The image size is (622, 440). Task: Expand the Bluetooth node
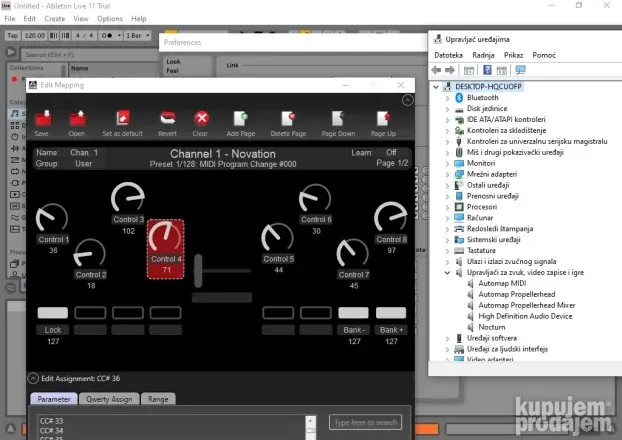(447, 98)
